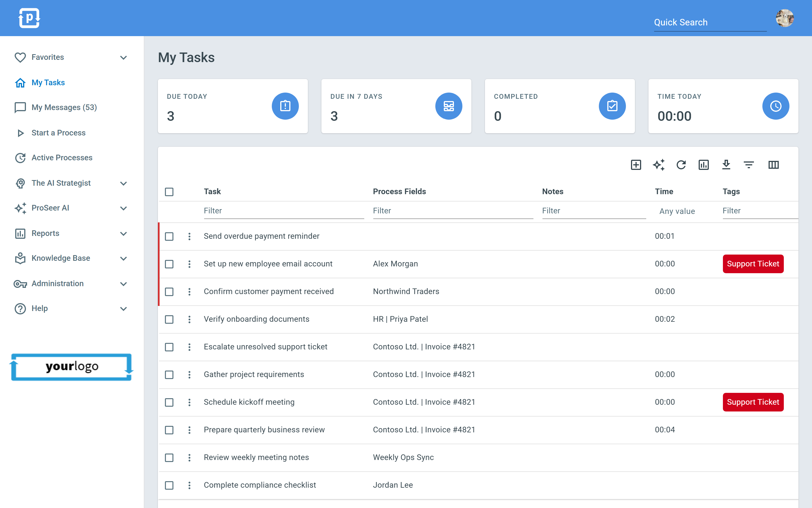Refresh the task list

tap(681, 165)
